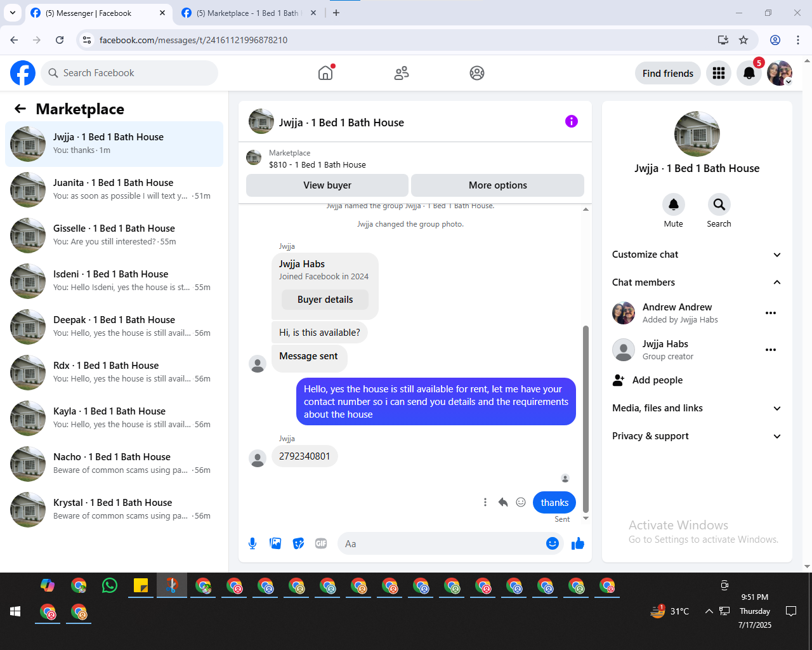Focus the Search Facebook field
The height and width of the screenshot is (650, 812).
tap(129, 73)
